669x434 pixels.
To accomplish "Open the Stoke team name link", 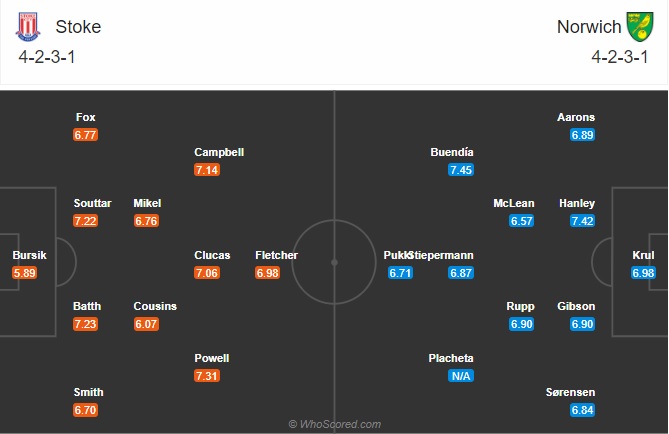I will [x=78, y=27].
